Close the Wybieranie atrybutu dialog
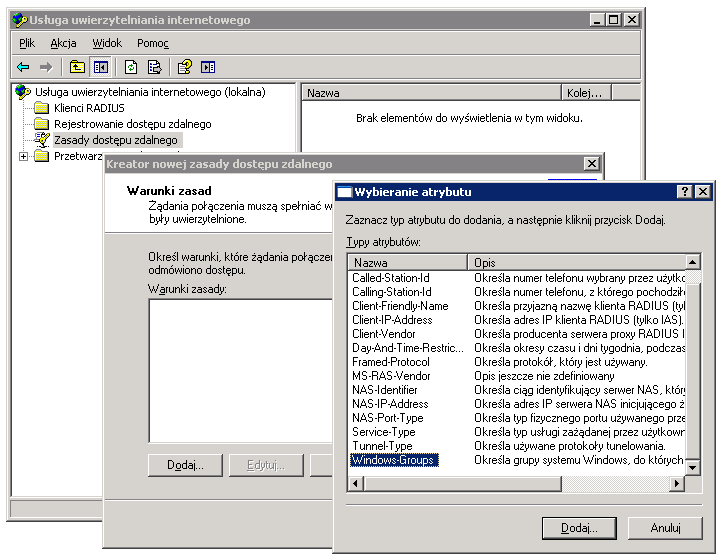The width and height of the screenshot is (722, 557). (x=703, y=191)
